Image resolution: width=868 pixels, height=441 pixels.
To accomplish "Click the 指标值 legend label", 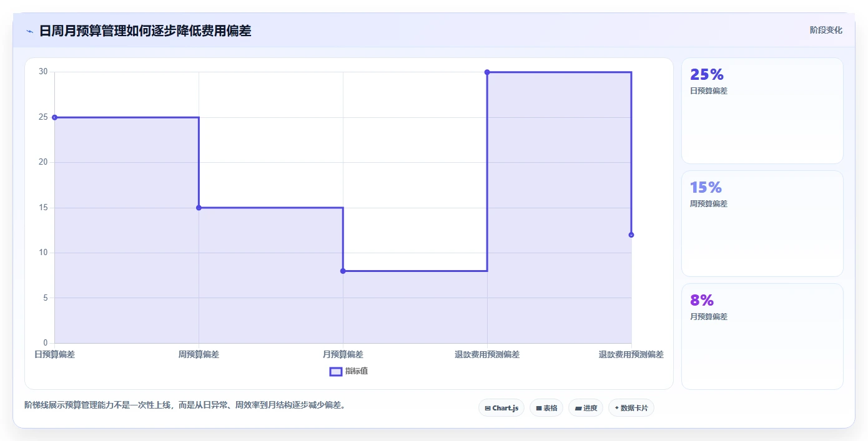I will [x=357, y=371].
